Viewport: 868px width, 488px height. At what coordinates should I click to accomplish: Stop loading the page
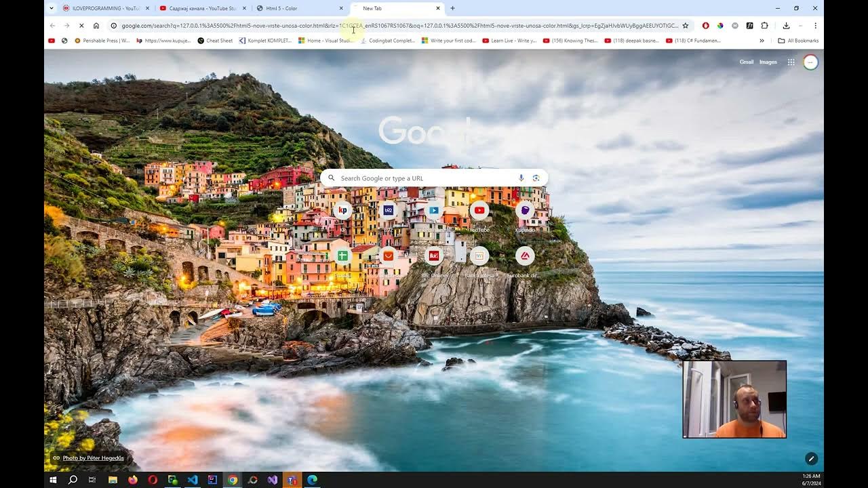pos(81,26)
